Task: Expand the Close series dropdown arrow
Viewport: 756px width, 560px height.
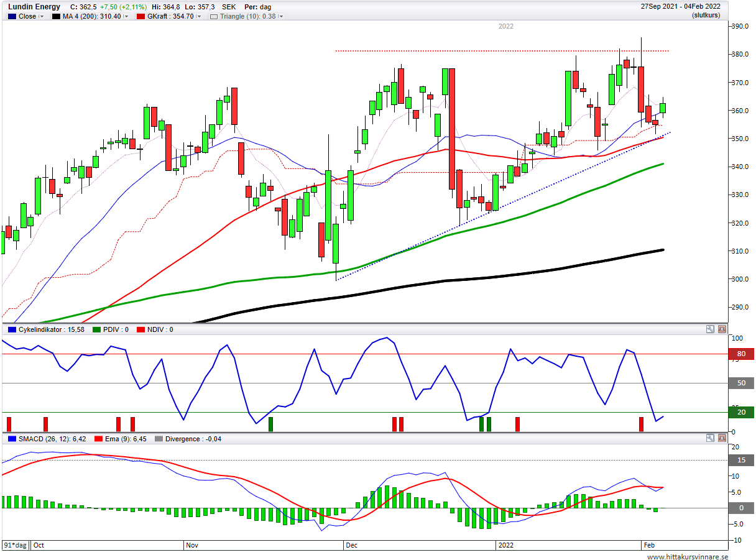Action: (42, 17)
